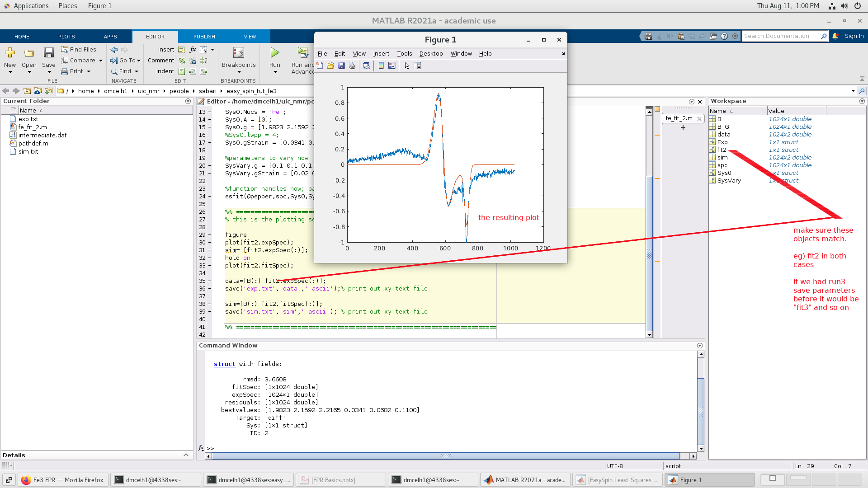The image size is (868, 488).
Task: Click the Paste icon in quick access toolbar
Action: [681, 36]
